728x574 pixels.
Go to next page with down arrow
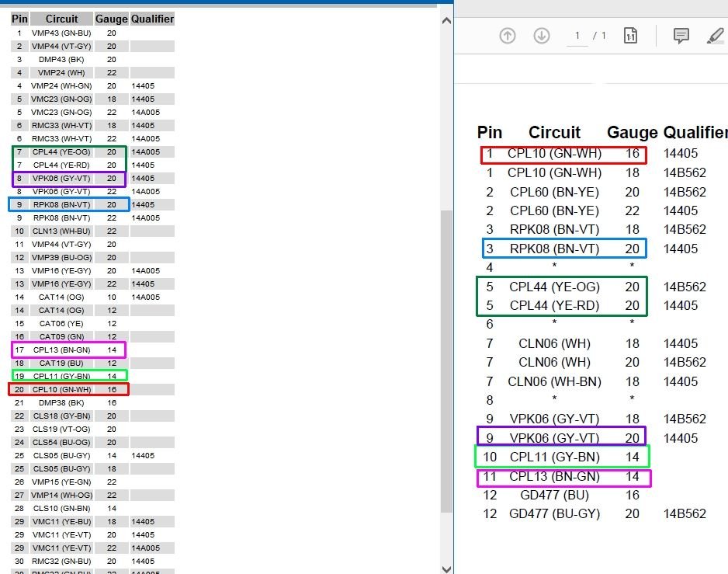(x=542, y=36)
